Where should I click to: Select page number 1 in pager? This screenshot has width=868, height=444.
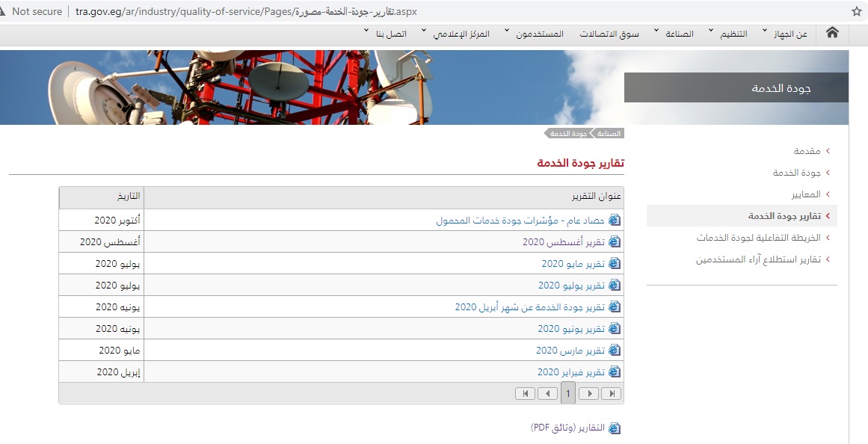coord(568,393)
